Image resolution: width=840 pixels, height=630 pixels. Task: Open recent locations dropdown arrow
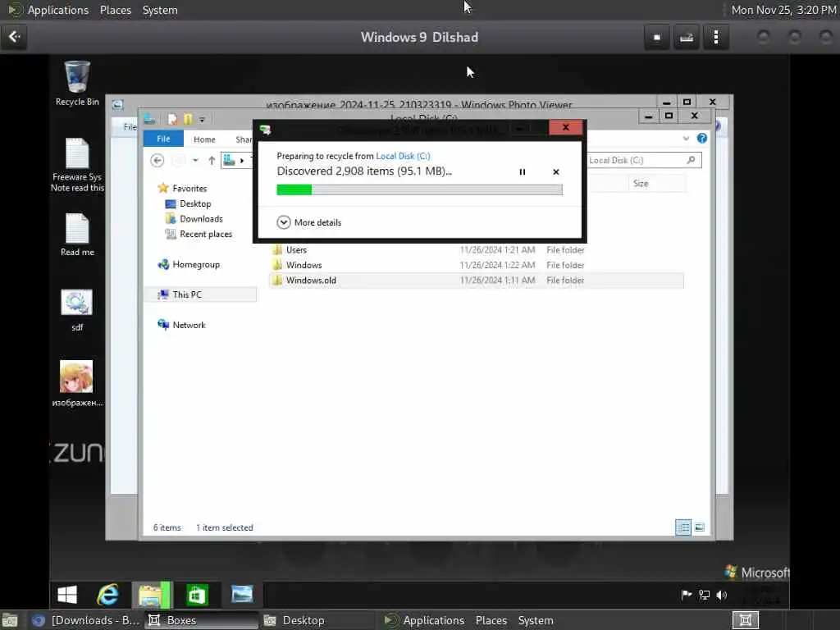tap(195, 160)
